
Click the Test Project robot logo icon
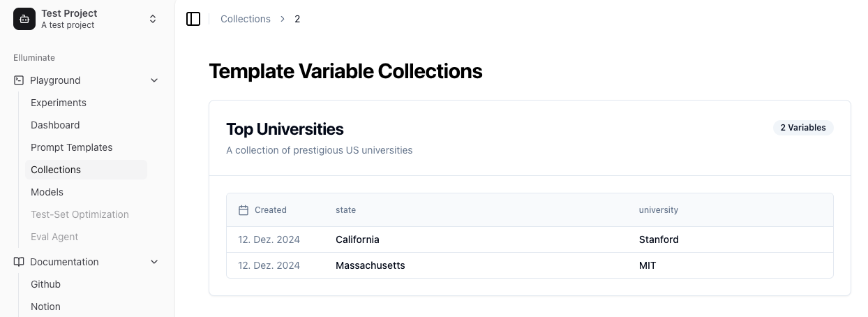(x=24, y=19)
